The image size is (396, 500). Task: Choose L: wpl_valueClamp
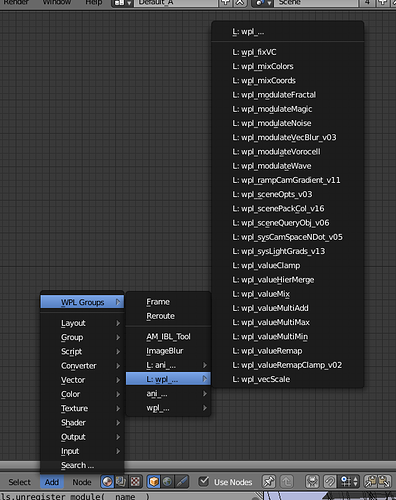tap(288, 265)
